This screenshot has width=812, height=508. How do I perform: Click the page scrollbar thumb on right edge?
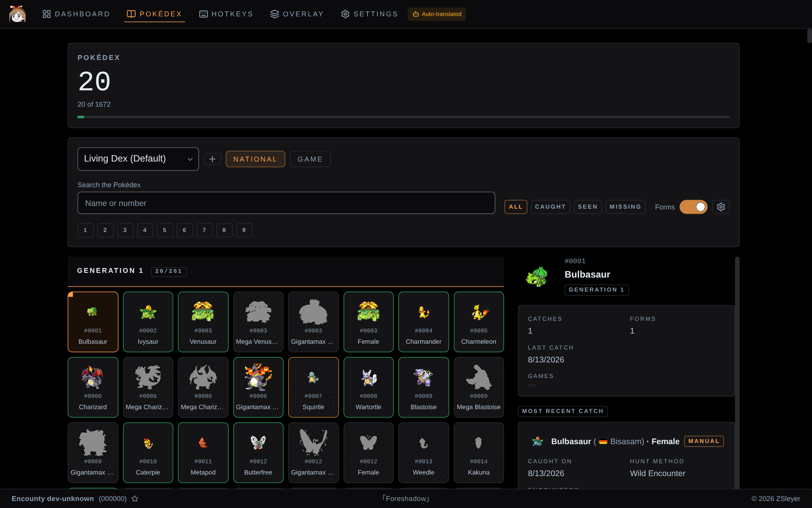809,36
